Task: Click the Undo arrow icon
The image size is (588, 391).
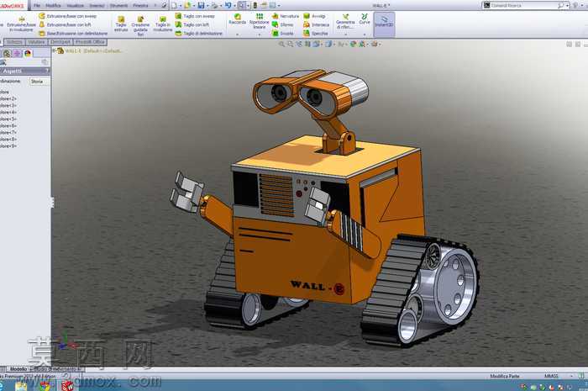Action: [x=228, y=6]
